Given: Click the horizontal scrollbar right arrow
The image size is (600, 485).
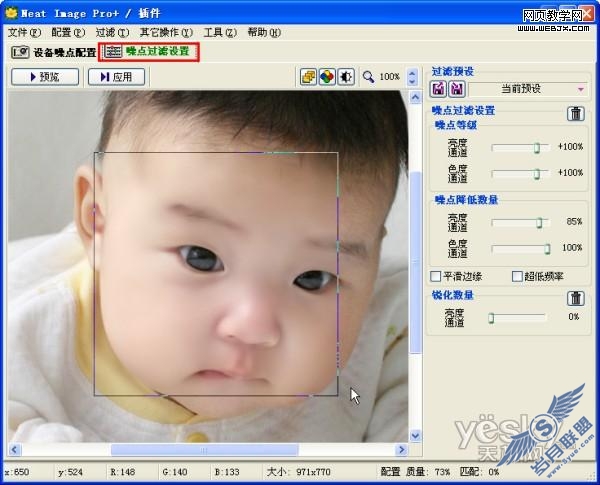Looking at the screenshot, I should click(401, 449).
